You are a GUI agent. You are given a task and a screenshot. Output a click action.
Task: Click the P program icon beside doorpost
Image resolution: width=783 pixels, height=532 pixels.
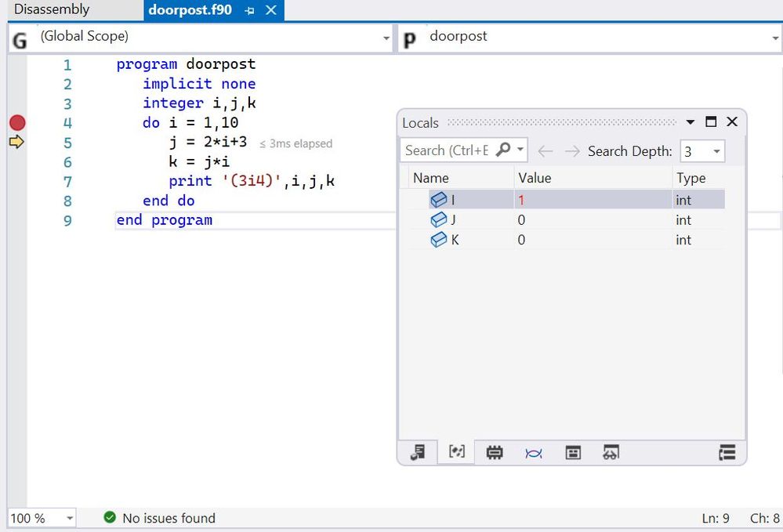coord(409,40)
